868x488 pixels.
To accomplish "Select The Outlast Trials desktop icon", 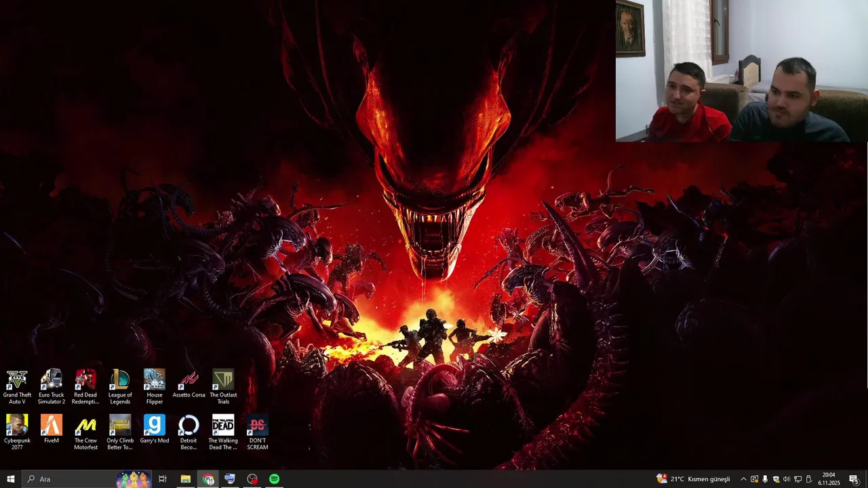I will tap(223, 387).
